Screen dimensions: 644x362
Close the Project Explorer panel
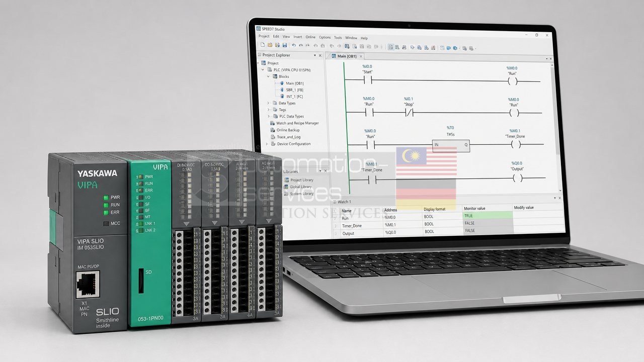point(320,55)
